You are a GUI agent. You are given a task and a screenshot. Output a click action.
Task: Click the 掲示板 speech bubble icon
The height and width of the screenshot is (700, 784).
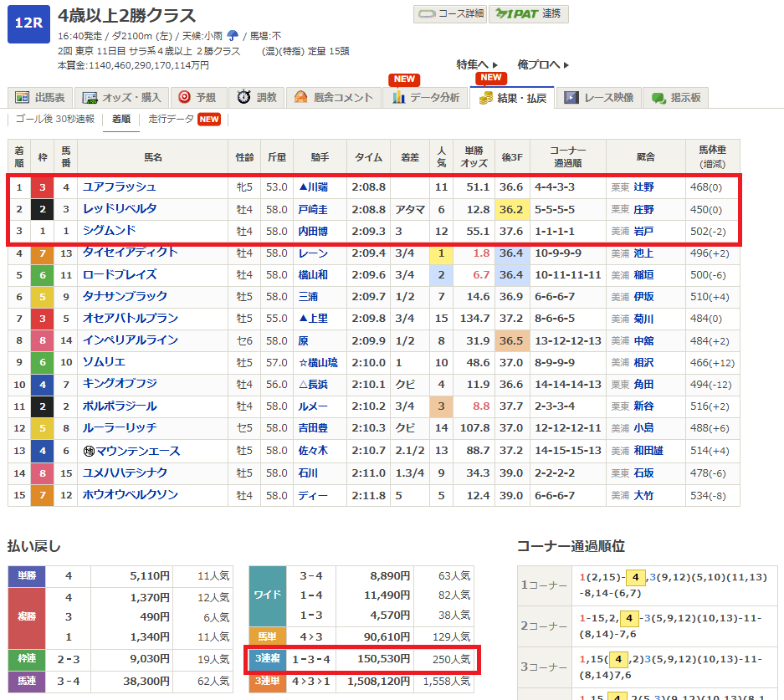coord(658,98)
